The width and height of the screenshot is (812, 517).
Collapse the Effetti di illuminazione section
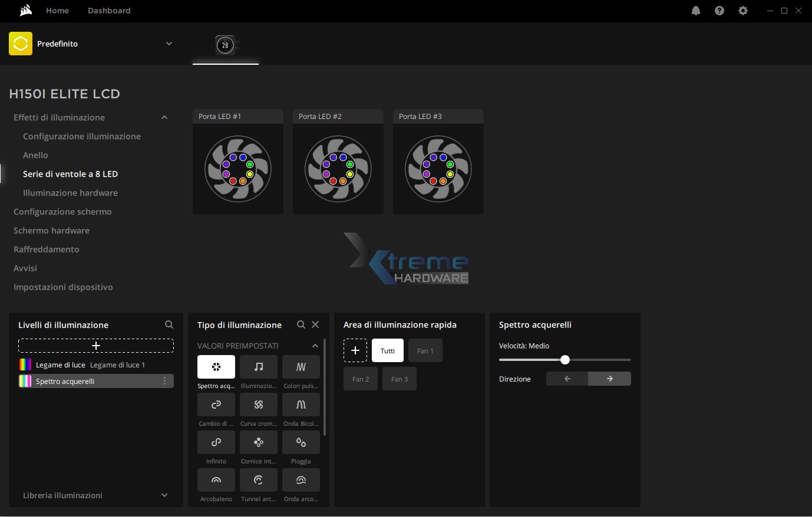tap(164, 117)
